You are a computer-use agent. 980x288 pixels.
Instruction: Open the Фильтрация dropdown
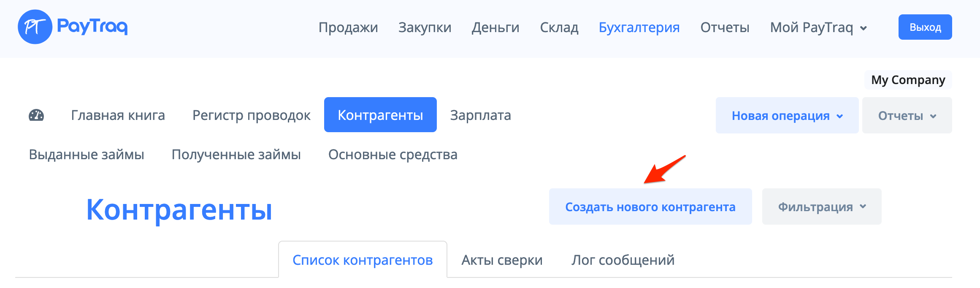[x=821, y=206]
